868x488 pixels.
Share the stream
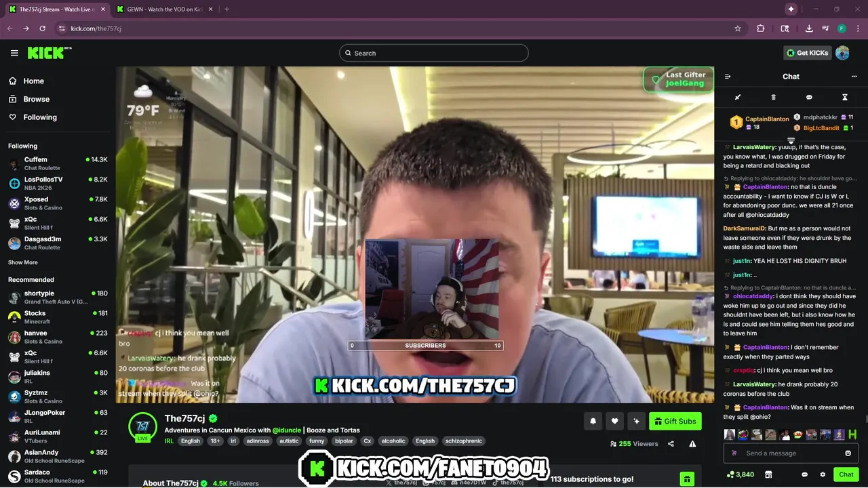[671, 444]
